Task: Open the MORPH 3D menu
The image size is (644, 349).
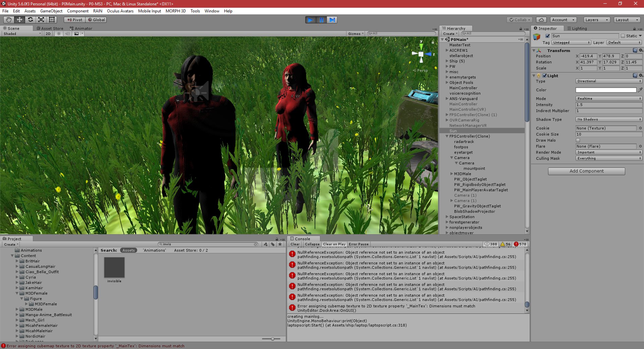Action: click(x=176, y=11)
